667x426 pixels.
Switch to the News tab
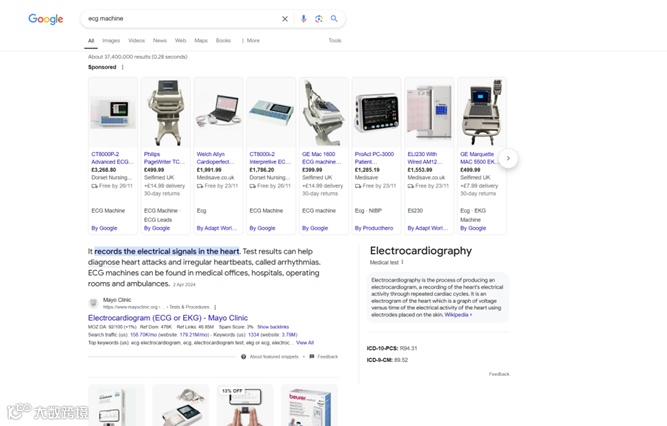coord(160,40)
